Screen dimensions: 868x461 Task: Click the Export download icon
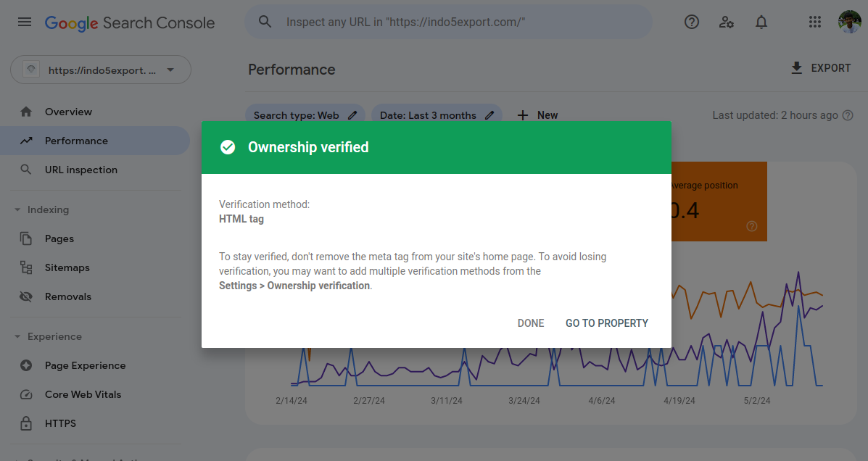[797, 68]
